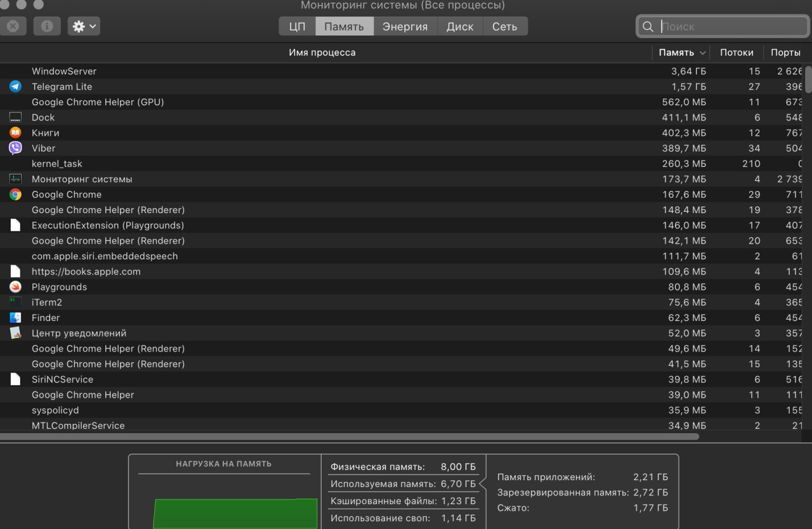Select Google Chrome Helper (GPU) row
The width and height of the screenshot is (812, 529).
[x=402, y=102]
